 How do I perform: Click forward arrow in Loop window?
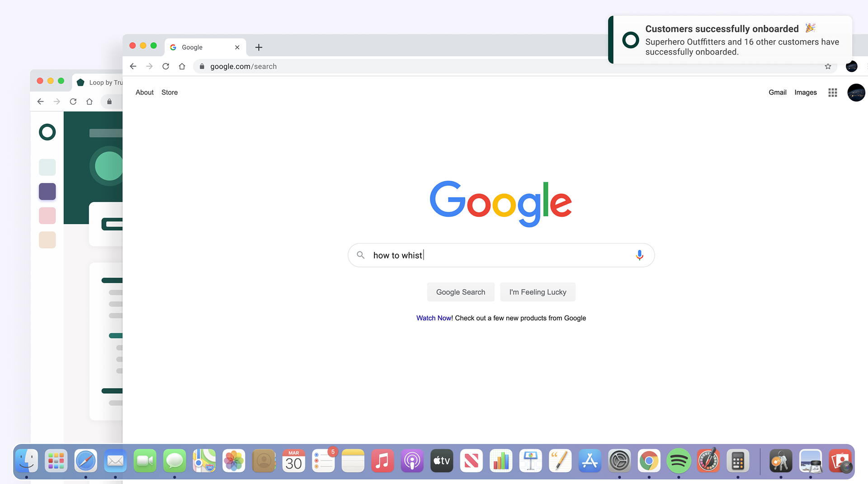click(57, 102)
